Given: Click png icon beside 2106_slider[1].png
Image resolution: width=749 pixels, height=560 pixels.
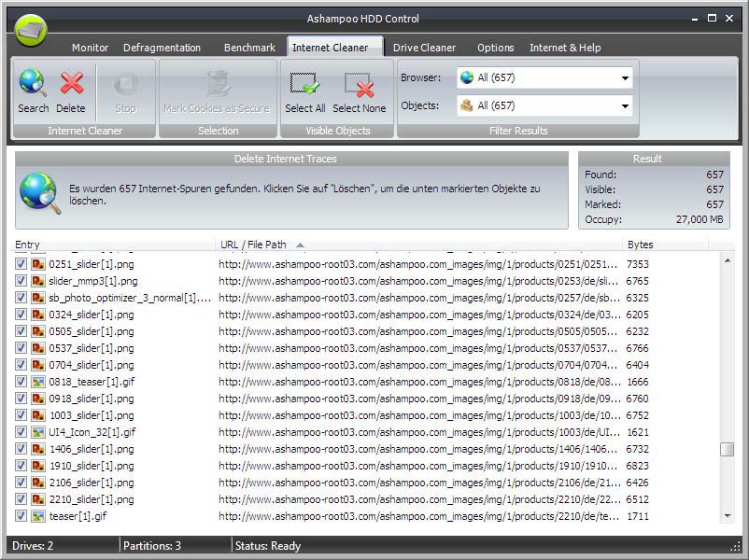Looking at the screenshot, I should tap(38, 483).
